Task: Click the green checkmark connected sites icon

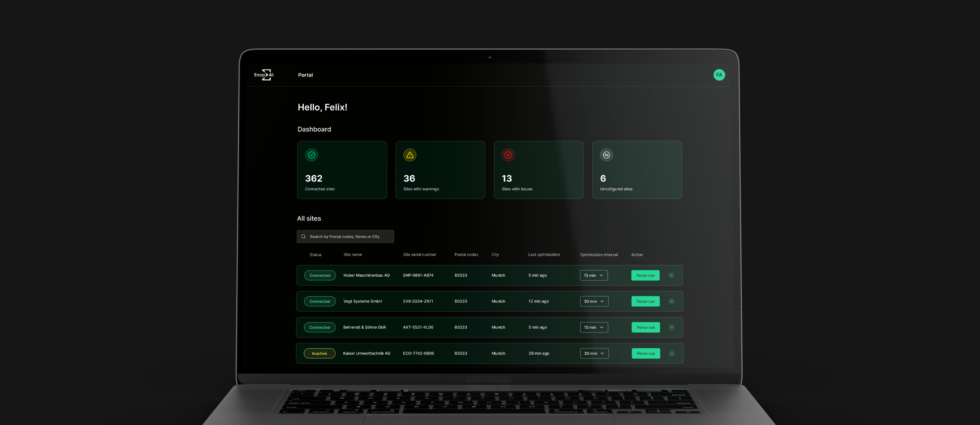Action: click(311, 155)
